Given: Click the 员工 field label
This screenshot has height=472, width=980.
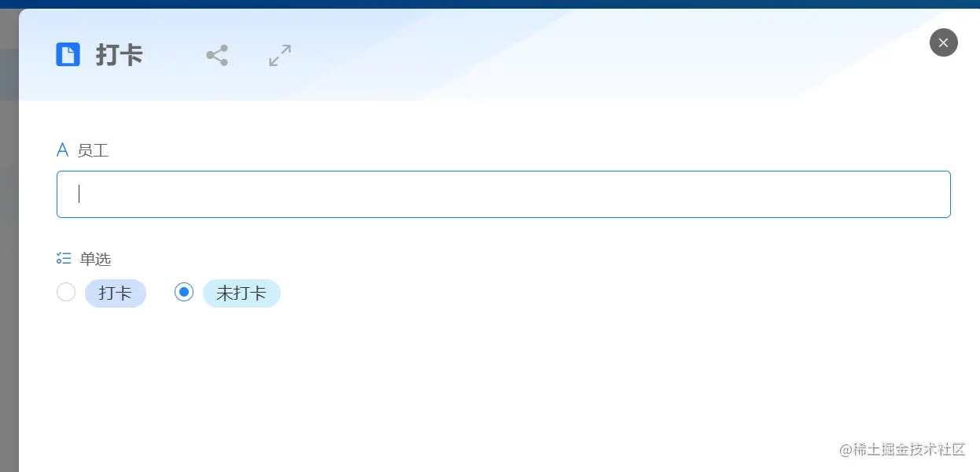Looking at the screenshot, I should point(93,150).
